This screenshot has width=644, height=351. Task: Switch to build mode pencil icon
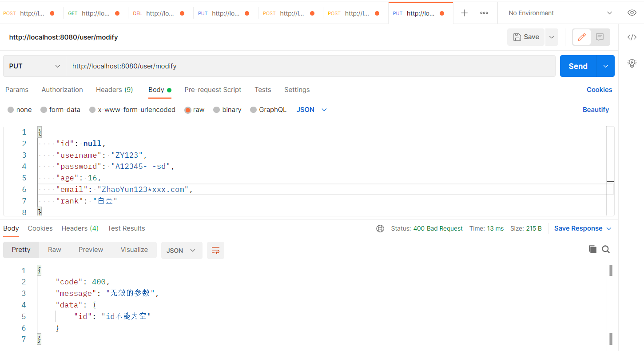581,37
